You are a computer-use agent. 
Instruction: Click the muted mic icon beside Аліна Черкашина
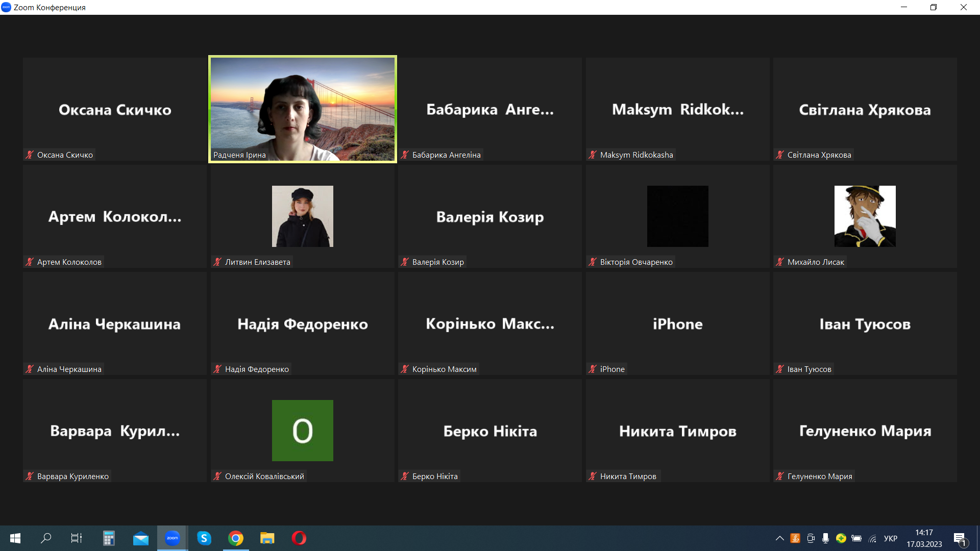pyautogui.click(x=30, y=369)
